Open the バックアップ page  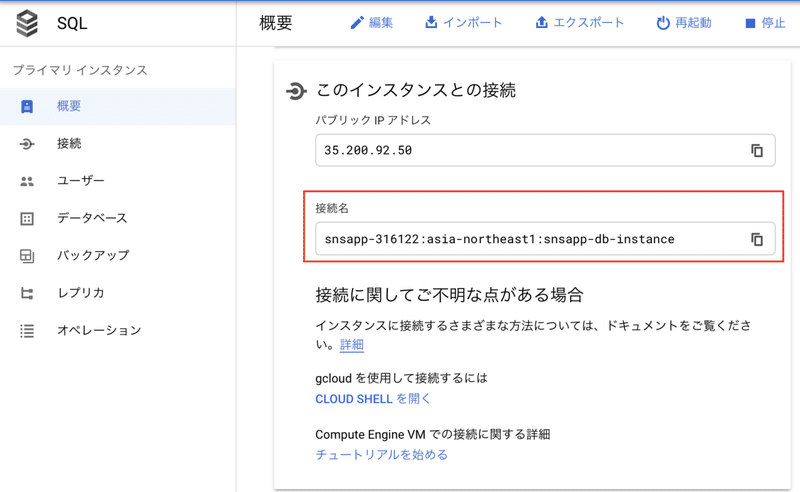[x=118, y=256]
